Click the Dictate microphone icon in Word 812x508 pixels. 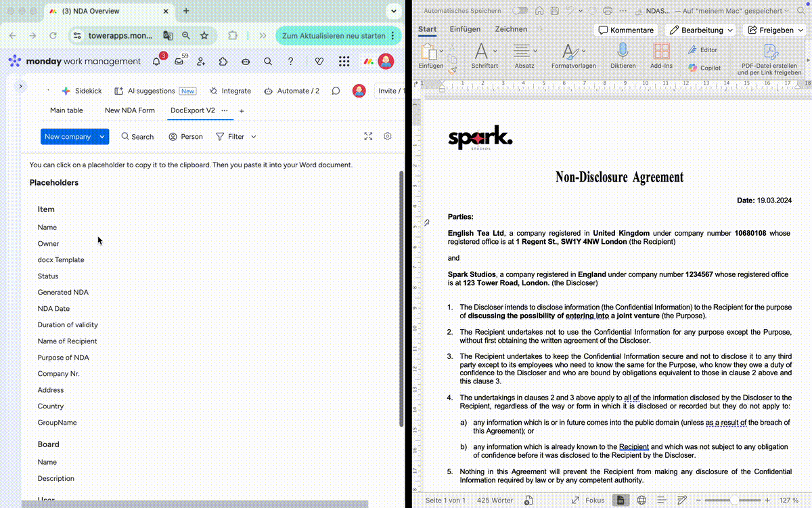623,52
